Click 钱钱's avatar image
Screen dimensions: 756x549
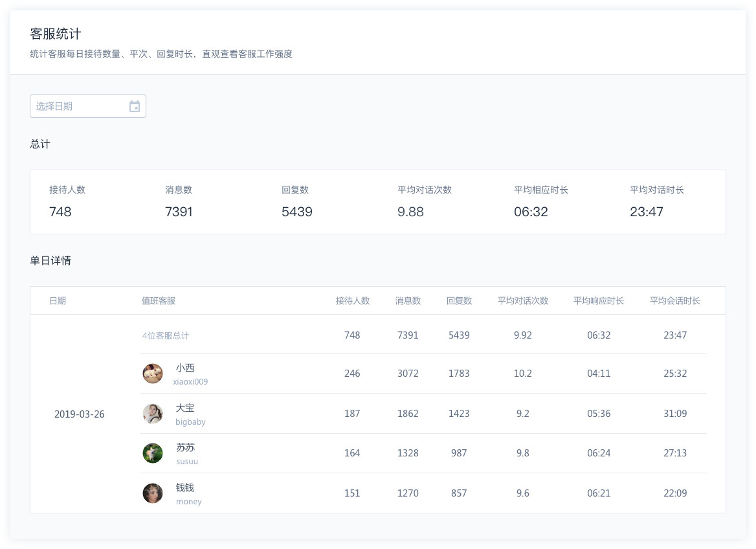[153, 493]
